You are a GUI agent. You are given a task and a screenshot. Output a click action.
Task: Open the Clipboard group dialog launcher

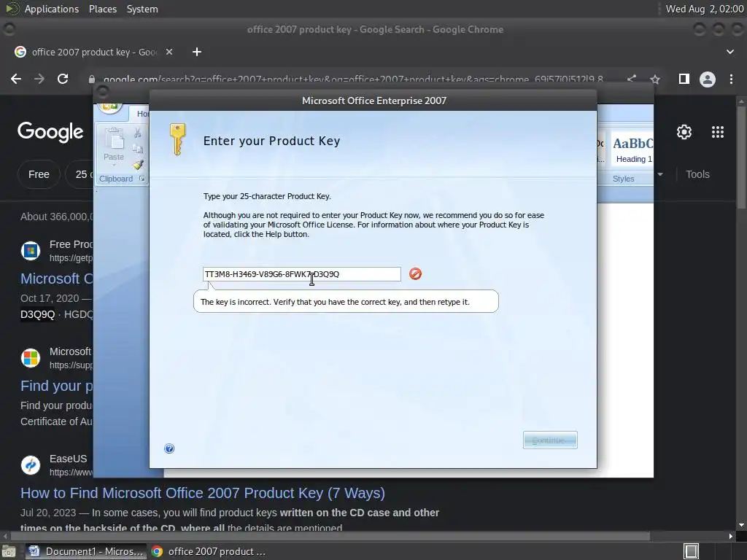142,179
